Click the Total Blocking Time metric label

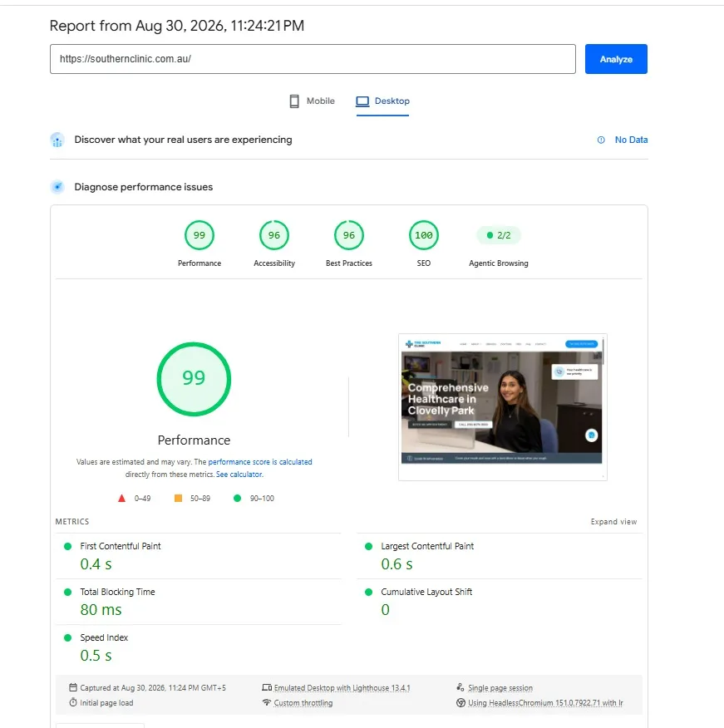[x=117, y=592]
